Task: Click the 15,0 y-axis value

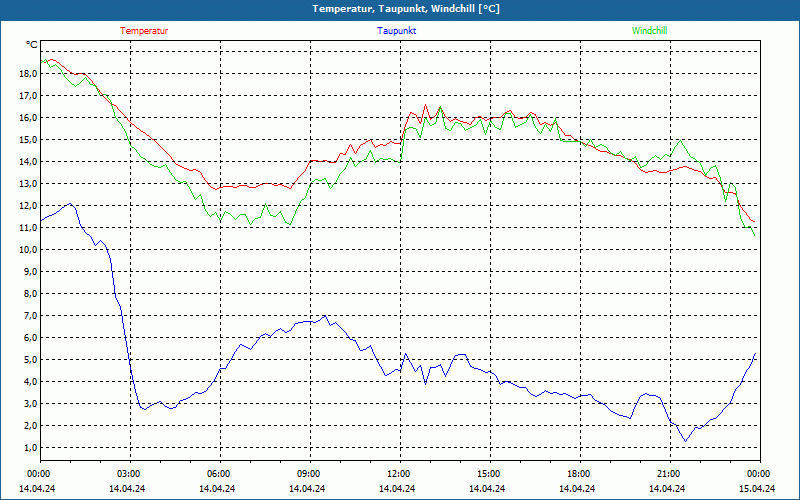Action: [28, 140]
